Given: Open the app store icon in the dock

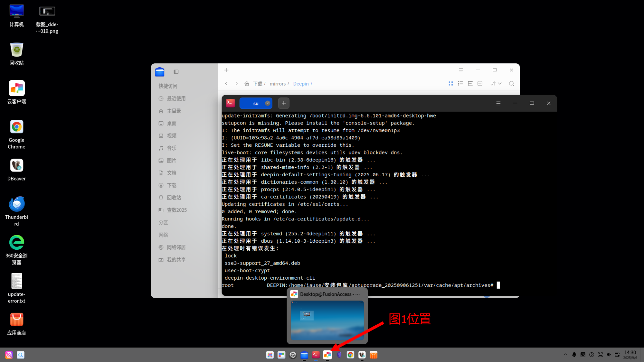Looking at the screenshot, I should click(x=374, y=355).
